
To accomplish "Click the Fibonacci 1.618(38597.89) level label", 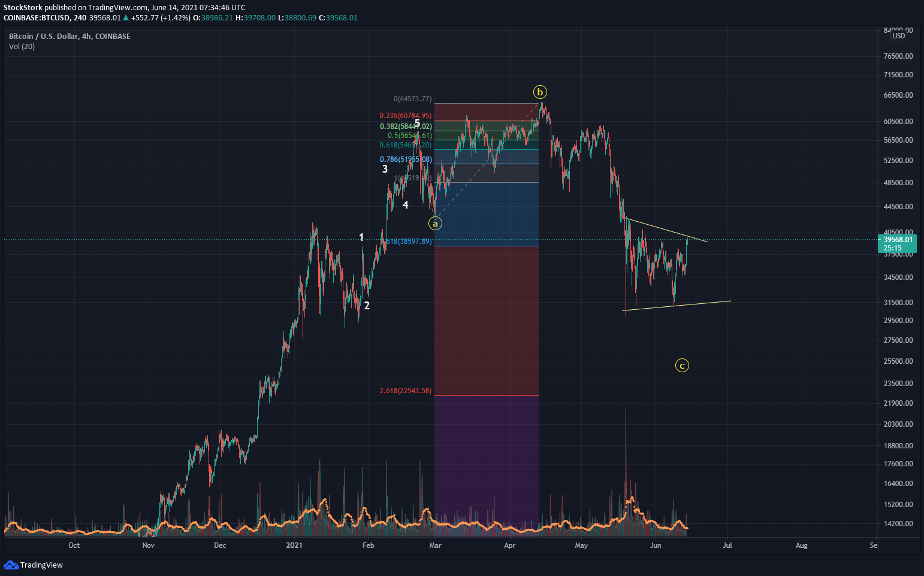I will (407, 242).
